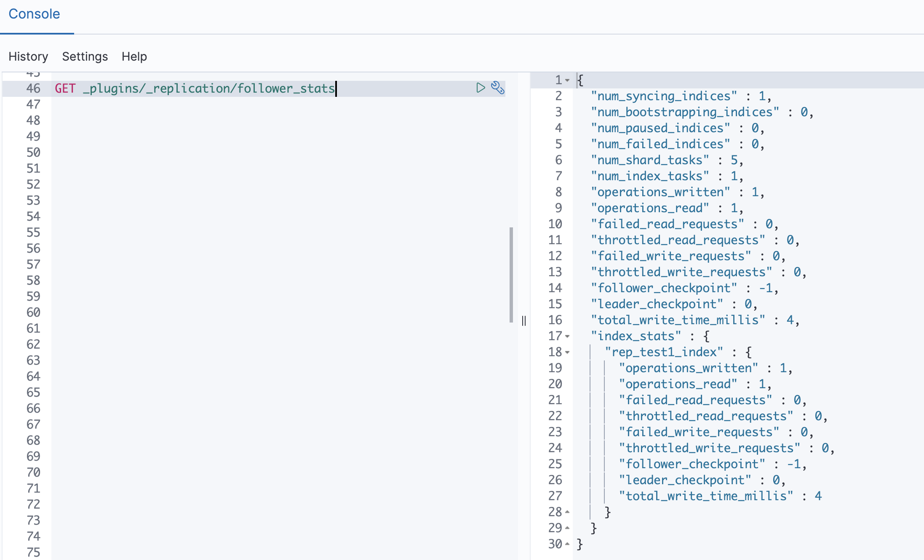Open the History menu
Screen dimensions: 924x560
[28, 56]
